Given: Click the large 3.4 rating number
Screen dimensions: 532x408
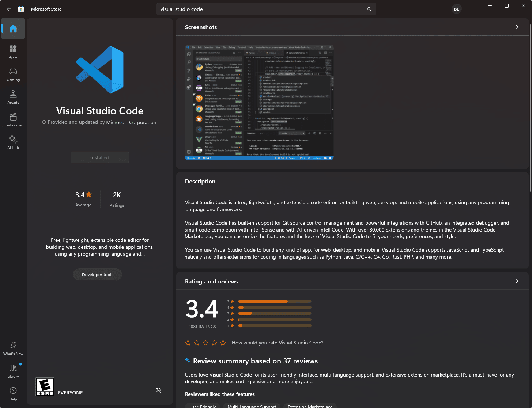Looking at the screenshot, I should pyautogui.click(x=202, y=309).
